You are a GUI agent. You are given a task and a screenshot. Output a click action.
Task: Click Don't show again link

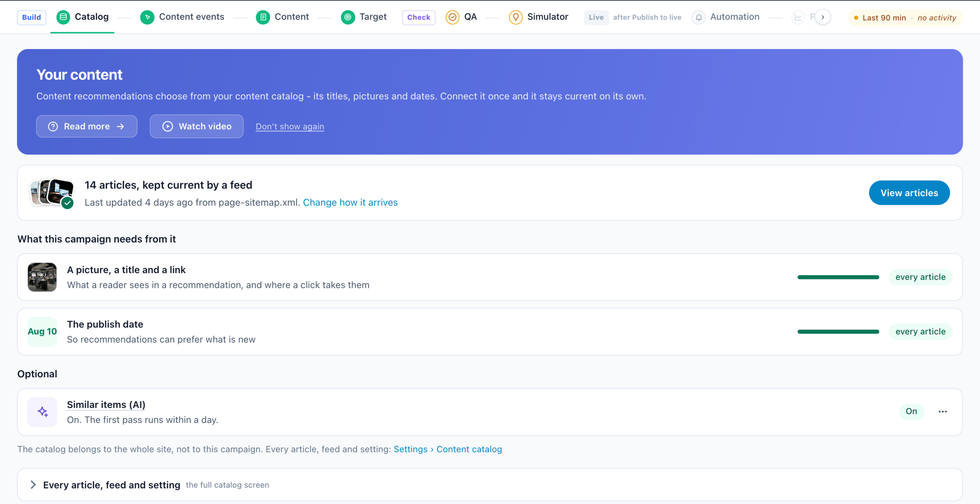[290, 126]
